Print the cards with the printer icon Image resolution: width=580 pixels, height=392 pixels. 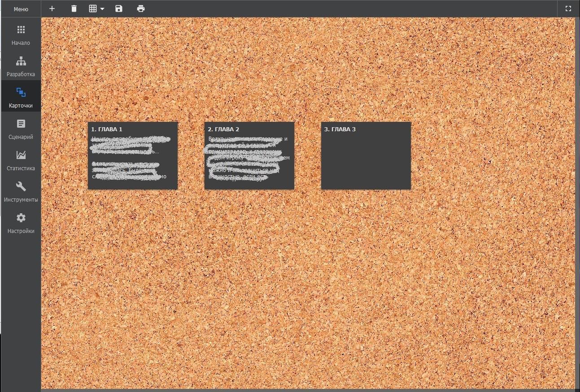pyautogui.click(x=141, y=9)
